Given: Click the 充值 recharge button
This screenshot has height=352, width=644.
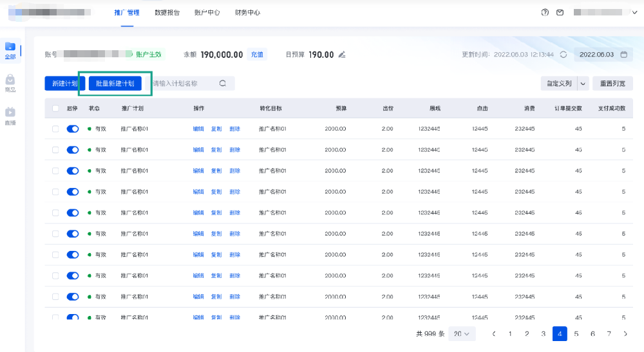Looking at the screenshot, I should click(257, 55).
